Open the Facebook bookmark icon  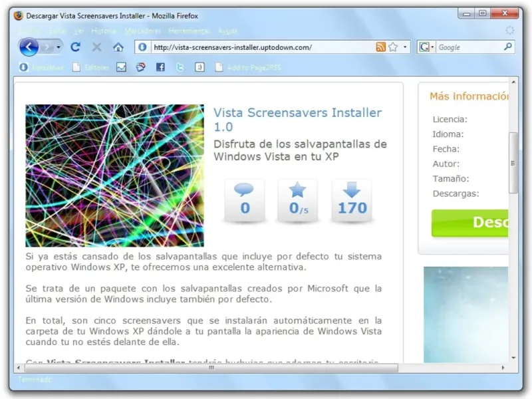click(x=160, y=67)
